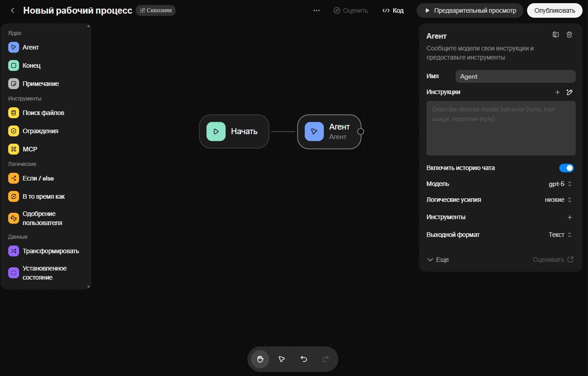Open the Код view

(393, 10)
